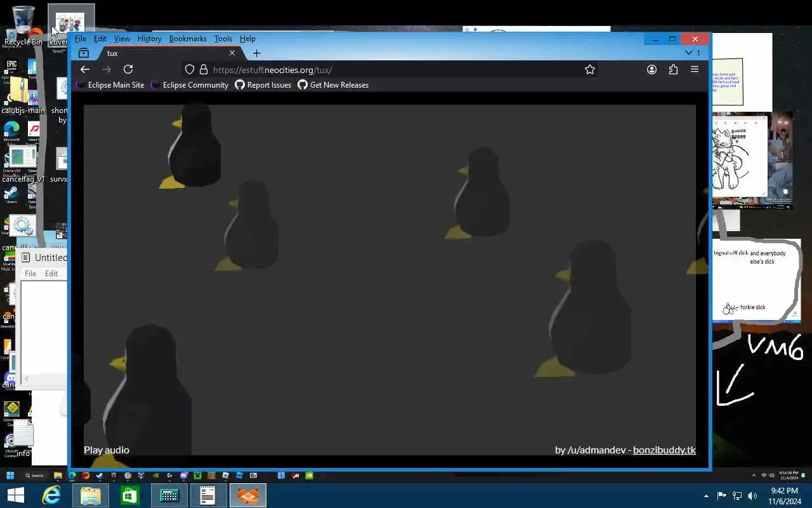Open the volume speaker tray icon
Image resolution: width=812 pixels, height=508 pixels.
(752, 496)
